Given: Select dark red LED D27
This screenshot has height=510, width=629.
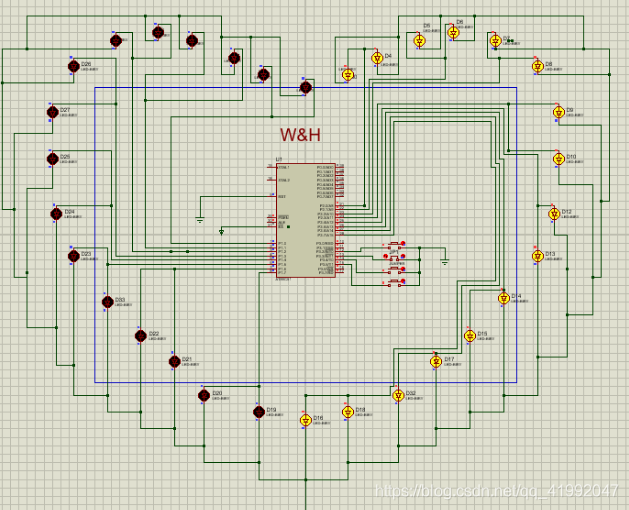Looking at the screenshot, I should (52, 112).
